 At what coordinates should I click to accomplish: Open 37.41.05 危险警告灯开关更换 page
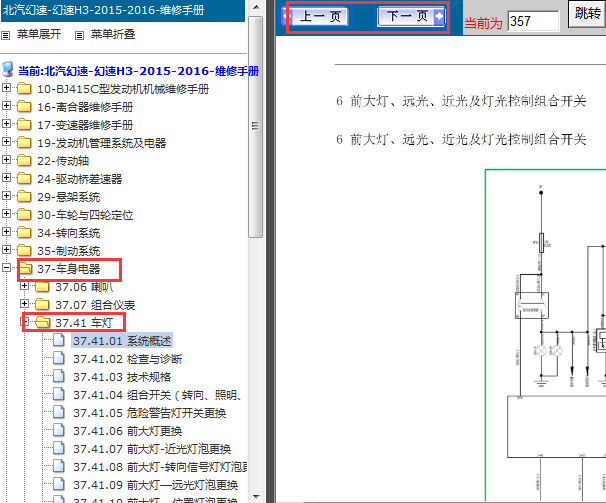coord(150,413)
